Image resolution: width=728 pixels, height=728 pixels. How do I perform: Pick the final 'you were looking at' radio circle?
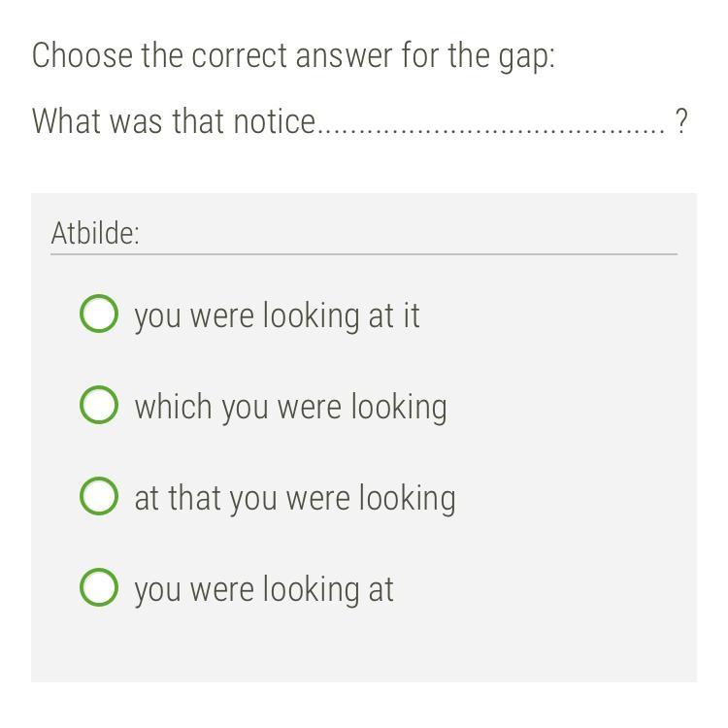pyautogui.click(x=98, y=588)
